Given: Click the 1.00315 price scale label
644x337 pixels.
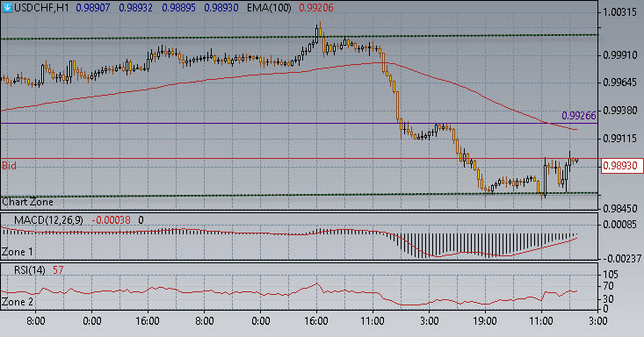Looking at the screenshot, I should coord(620,12).
